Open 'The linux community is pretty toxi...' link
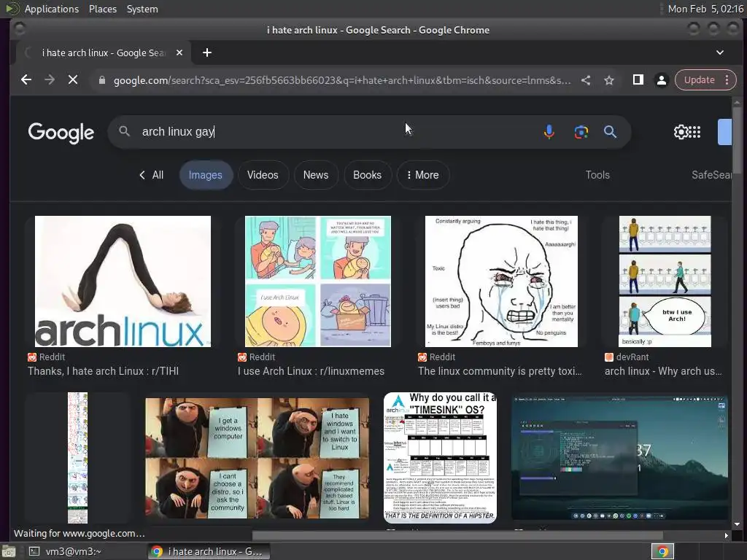Screen dimensions: 747x560 [500, 371]
